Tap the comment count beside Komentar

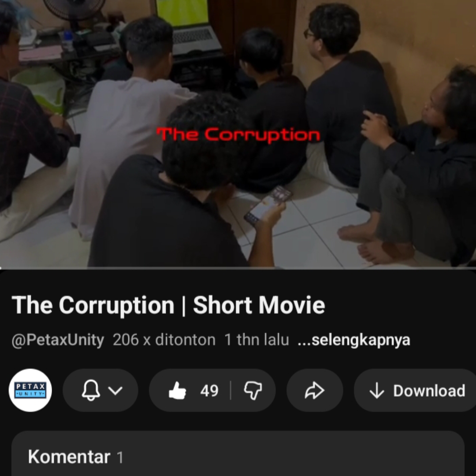click(120, 457)
